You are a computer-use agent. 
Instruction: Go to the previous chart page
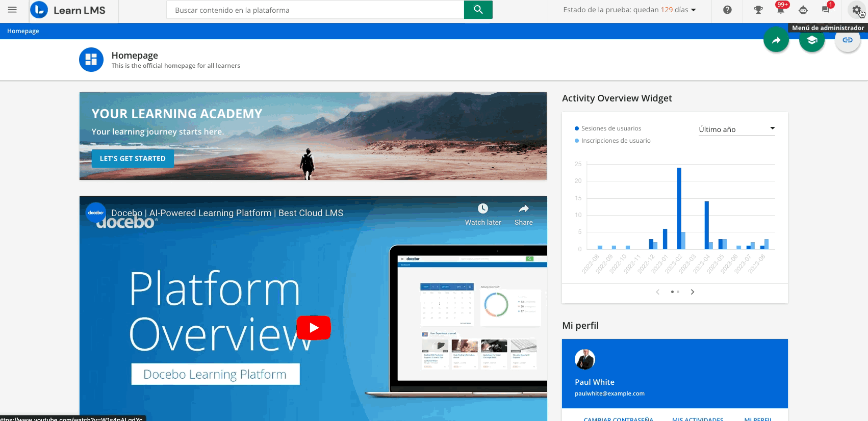658,292
